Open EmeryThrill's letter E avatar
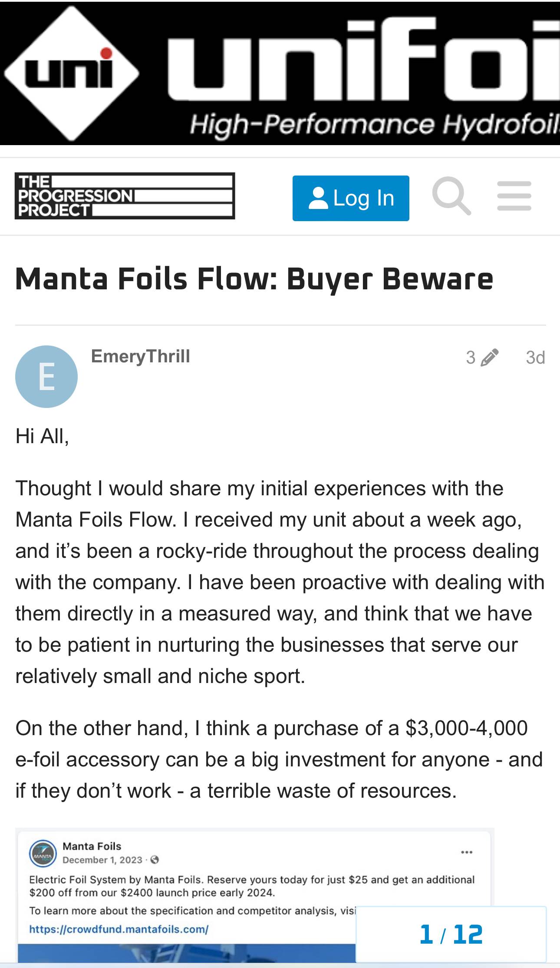 tap(46, 377)
